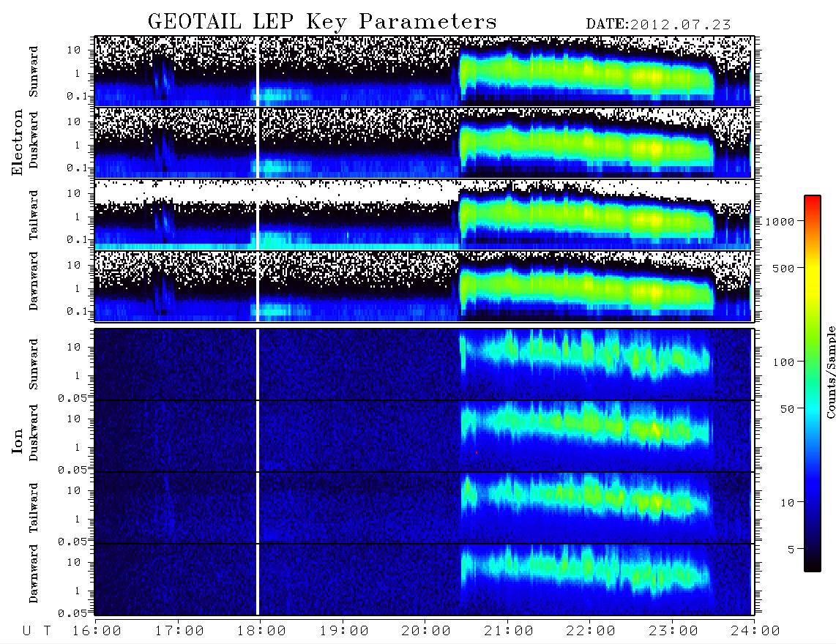Viewport: 836px width, 644px height.
Task: Click the 'U T' axis label
Action: [37, 632]
